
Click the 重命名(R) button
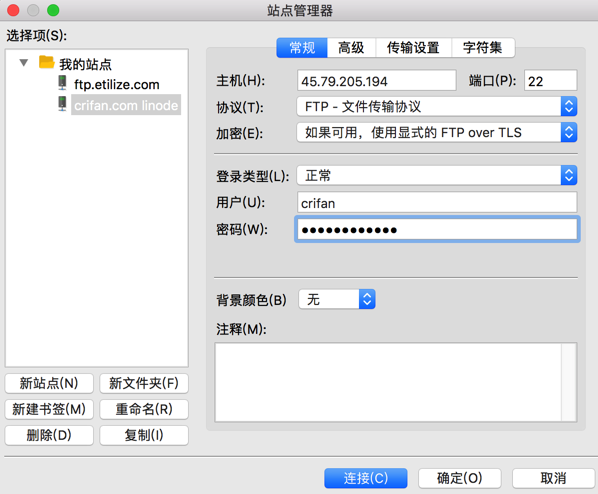click(144, 409)
